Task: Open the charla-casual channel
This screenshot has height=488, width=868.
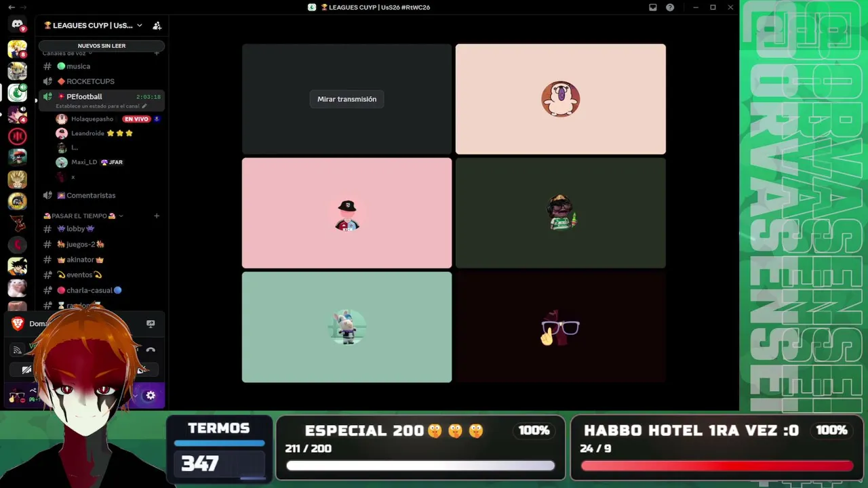Action: tap(102, 290)
